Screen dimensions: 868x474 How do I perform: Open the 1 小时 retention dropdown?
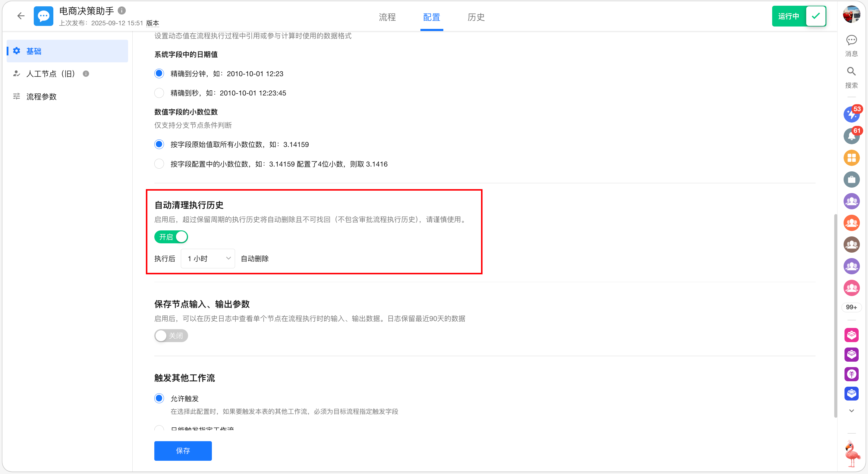pyautogui.click(x=208, y=259)
